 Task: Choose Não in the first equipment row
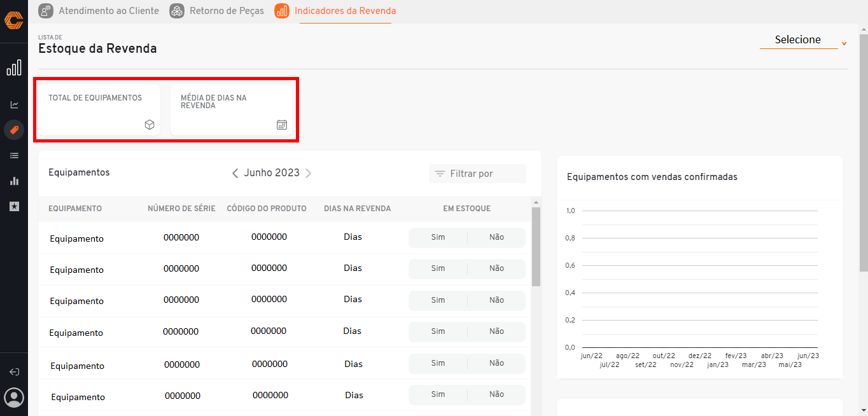pyautogui.click(x=496, y=237)
